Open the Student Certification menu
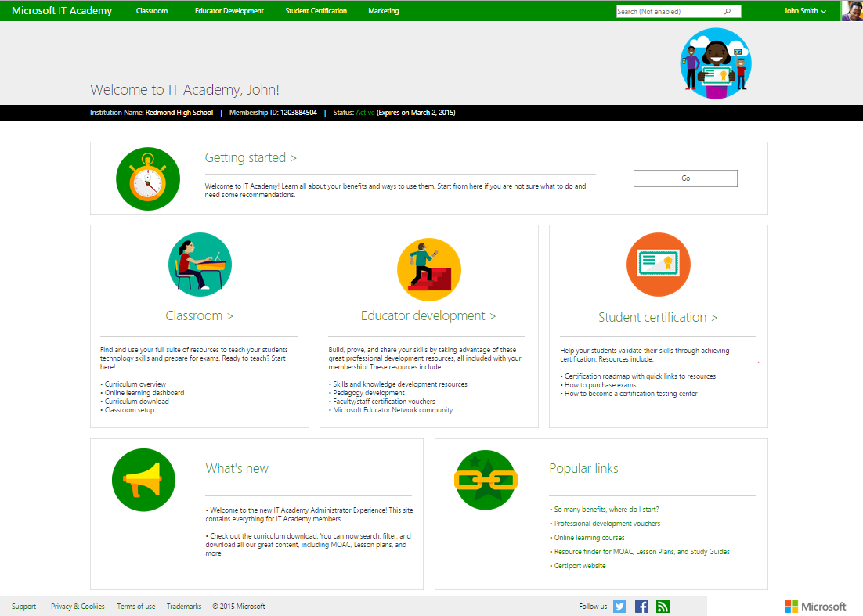 click(x=316, y=11)
